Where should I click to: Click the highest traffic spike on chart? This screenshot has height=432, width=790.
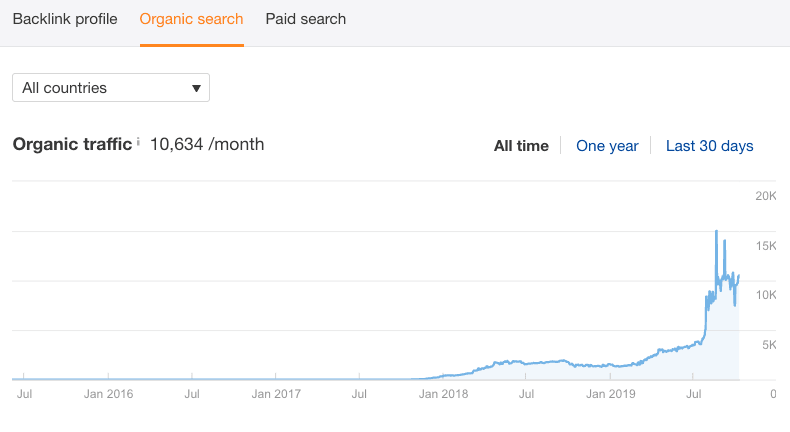pos(716,232)
